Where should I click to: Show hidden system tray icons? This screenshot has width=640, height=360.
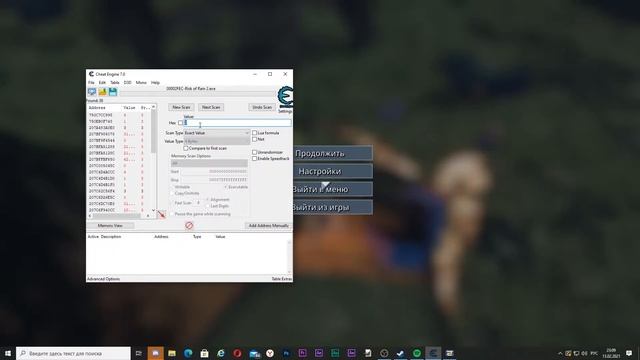560,353
